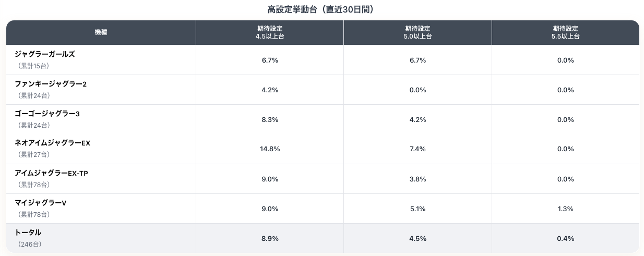
Task: Click the 高設定挙動台（直近30日間） table title
Action: pos(320,9)
